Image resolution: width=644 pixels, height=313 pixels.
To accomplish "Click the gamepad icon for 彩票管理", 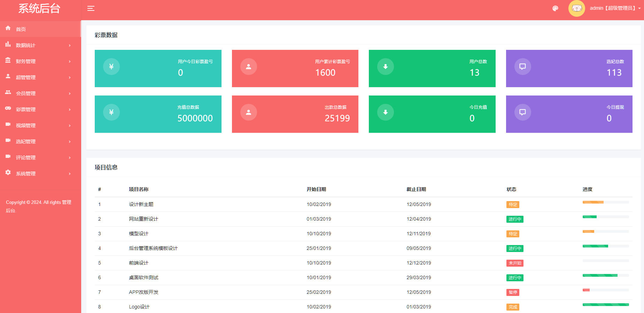I will click(8, 108).
